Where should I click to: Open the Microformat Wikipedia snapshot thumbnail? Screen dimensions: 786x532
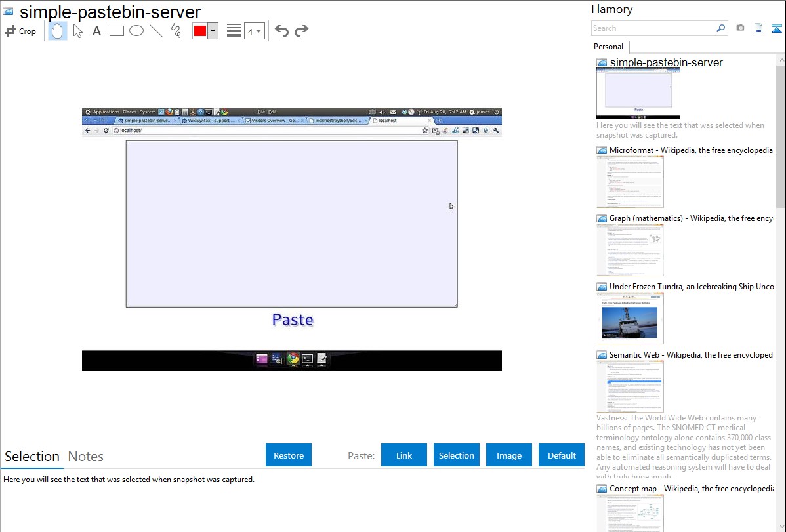pos(630,182)
